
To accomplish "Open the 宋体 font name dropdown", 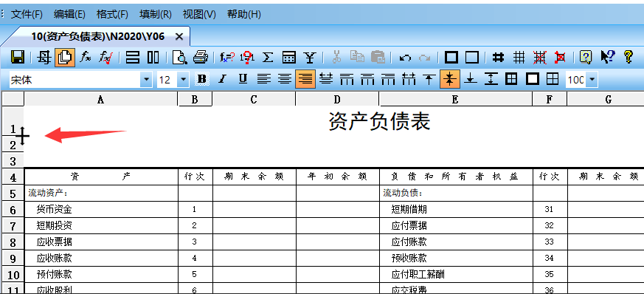I will click(146, 80).
